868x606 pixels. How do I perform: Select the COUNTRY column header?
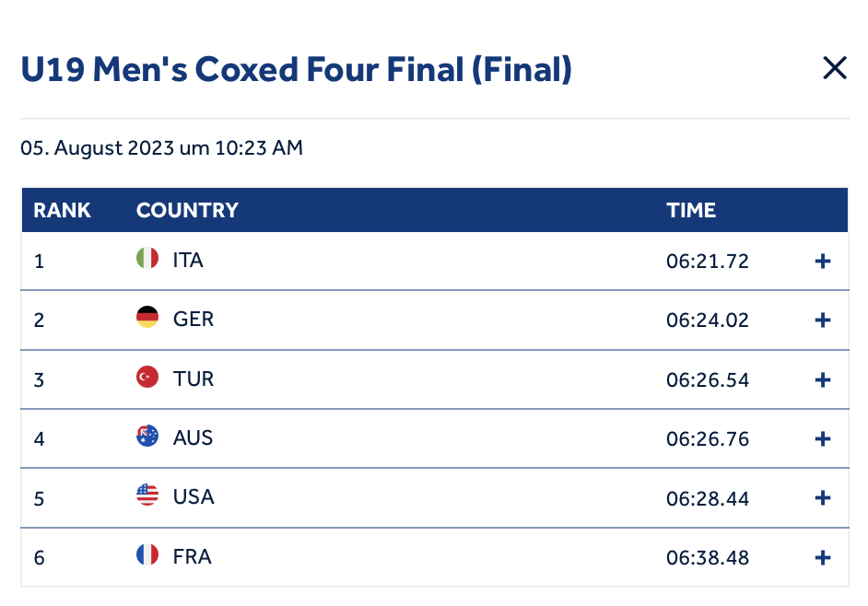coord(187,210)
